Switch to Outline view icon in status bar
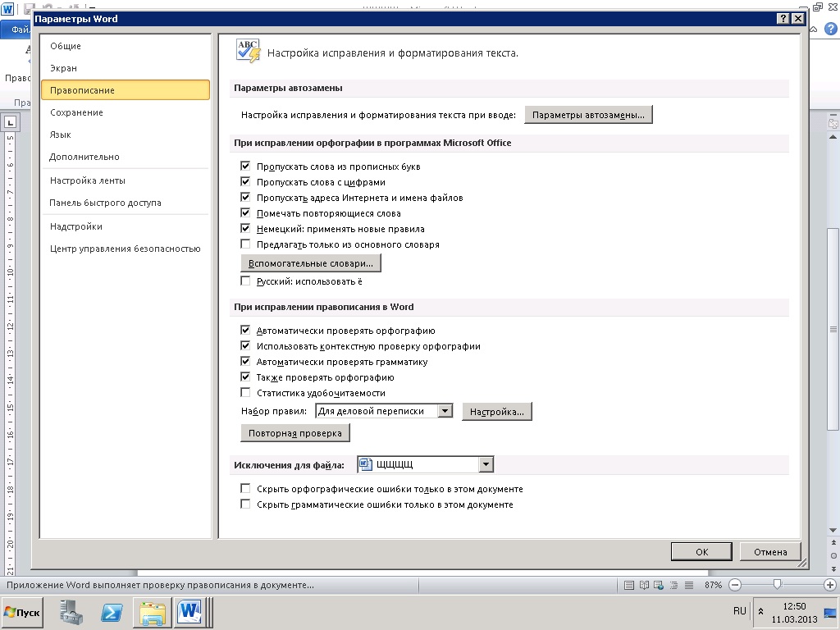 click(x=674, y=585)
